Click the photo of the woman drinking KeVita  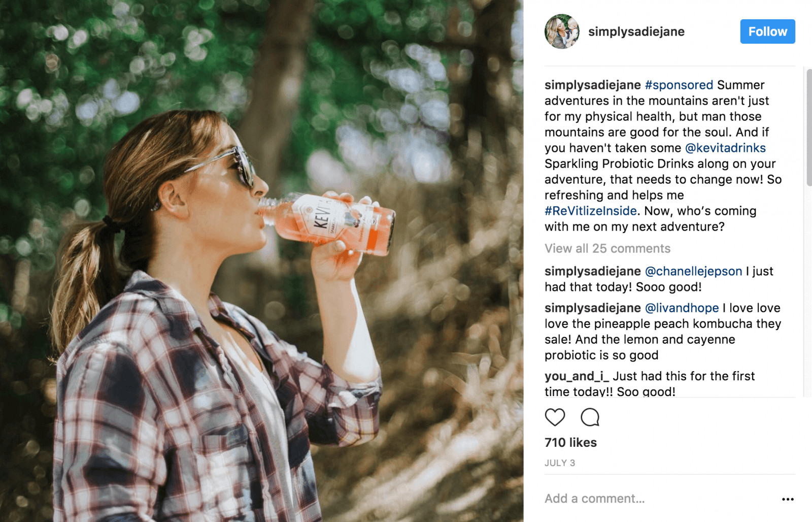click(261, 261)
